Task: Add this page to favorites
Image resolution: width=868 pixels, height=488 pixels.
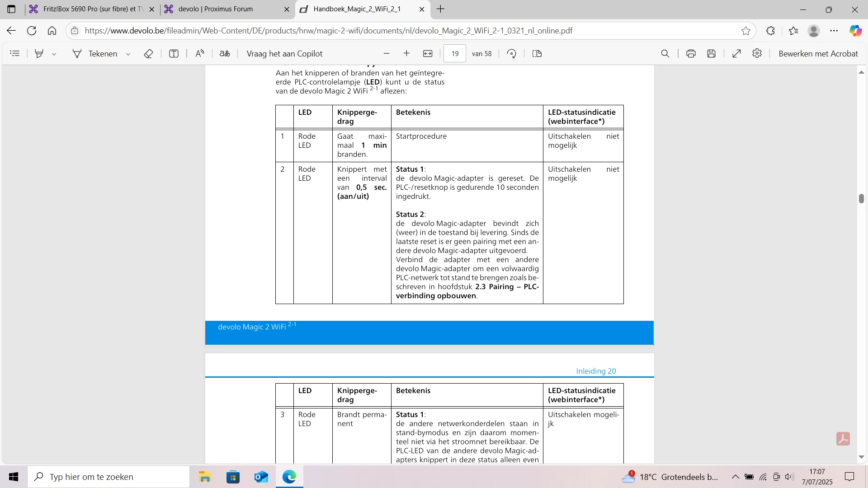Action: 746,31
